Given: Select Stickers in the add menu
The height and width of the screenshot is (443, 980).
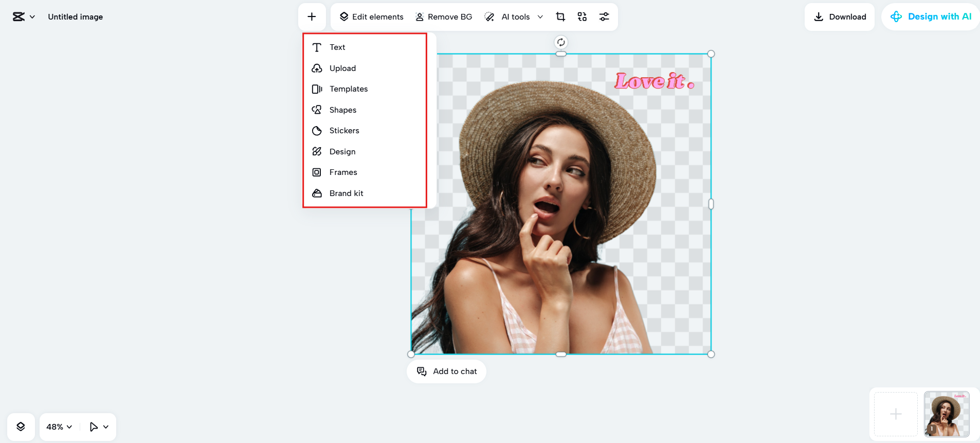Looking at the screenshot, I should 344,131.
